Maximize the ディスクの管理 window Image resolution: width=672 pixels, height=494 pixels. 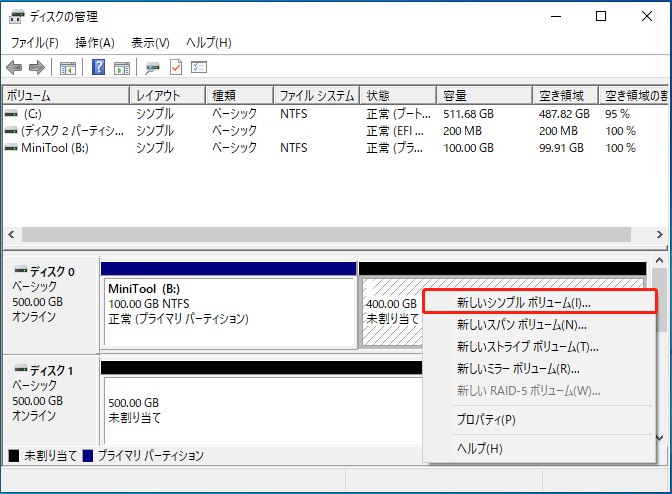601,16
